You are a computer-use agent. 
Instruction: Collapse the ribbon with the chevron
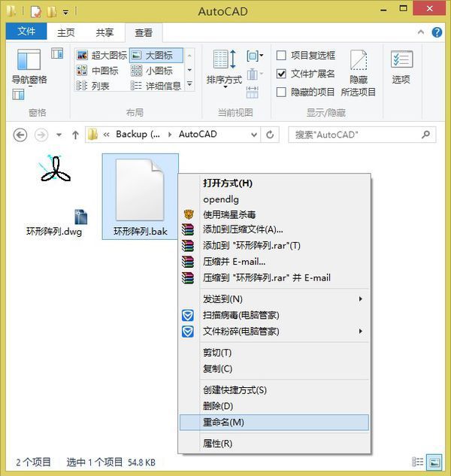(421, 32)
